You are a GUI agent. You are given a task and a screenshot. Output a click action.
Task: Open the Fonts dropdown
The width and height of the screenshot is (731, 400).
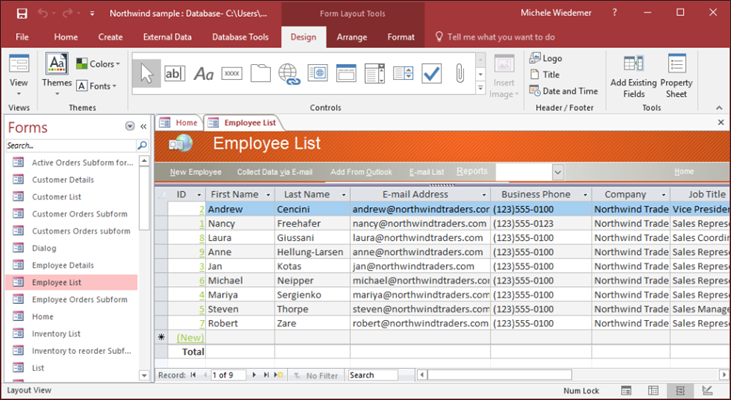coord(97,86)
